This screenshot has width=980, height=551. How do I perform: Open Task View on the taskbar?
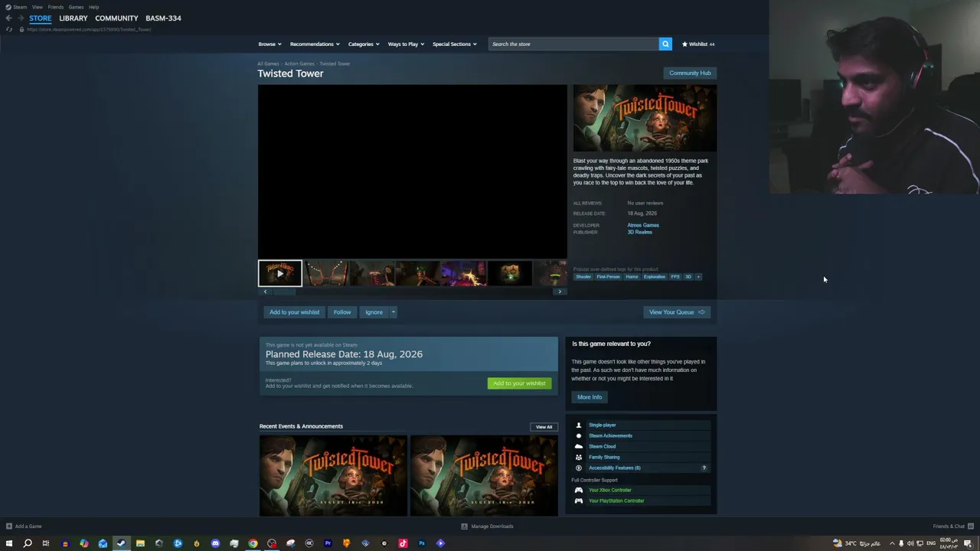(x=46, y=543)
